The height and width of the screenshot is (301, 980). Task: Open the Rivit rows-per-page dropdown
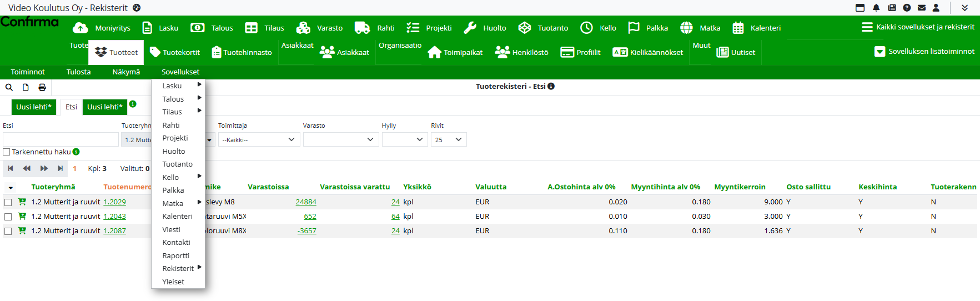(449, 139)
